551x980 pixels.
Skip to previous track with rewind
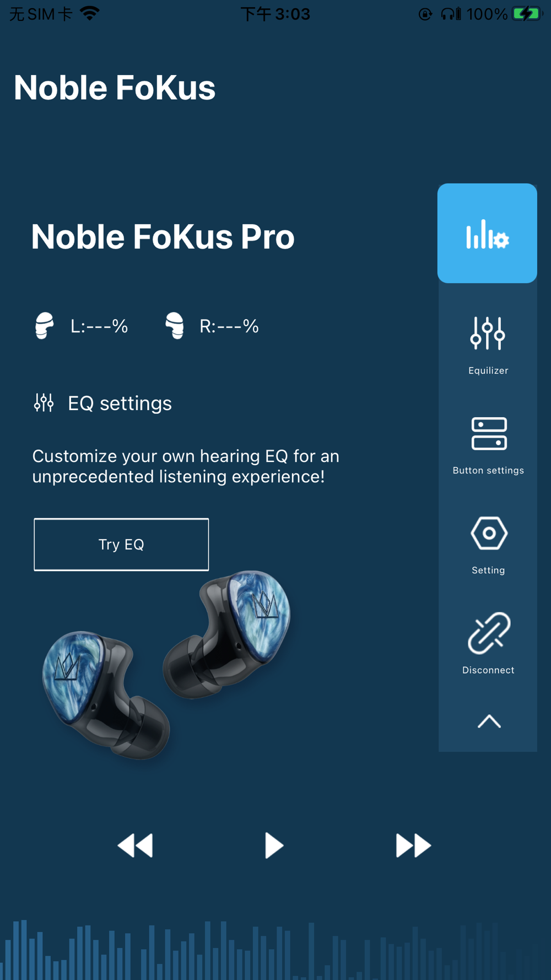tap(136, 846)
